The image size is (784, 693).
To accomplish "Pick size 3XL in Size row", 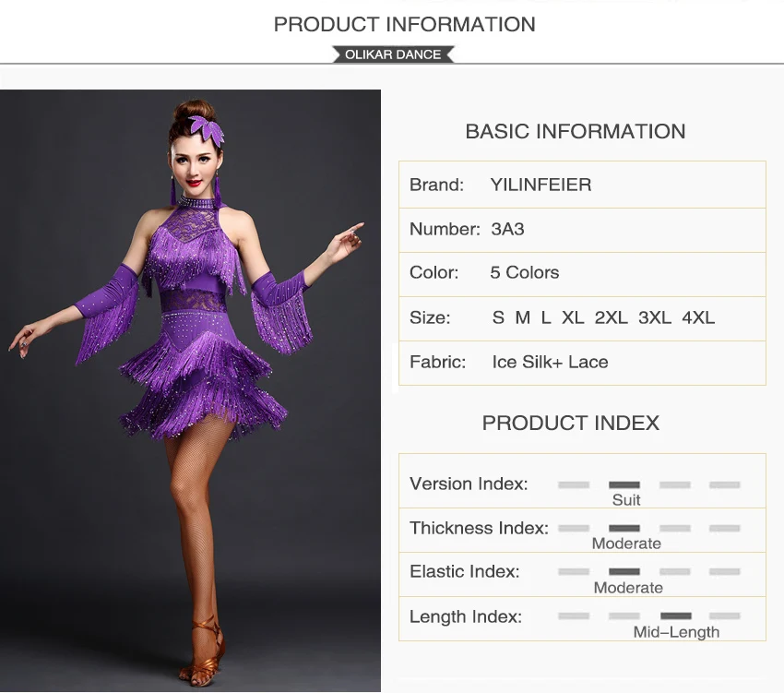I will [x=655, y=317].
